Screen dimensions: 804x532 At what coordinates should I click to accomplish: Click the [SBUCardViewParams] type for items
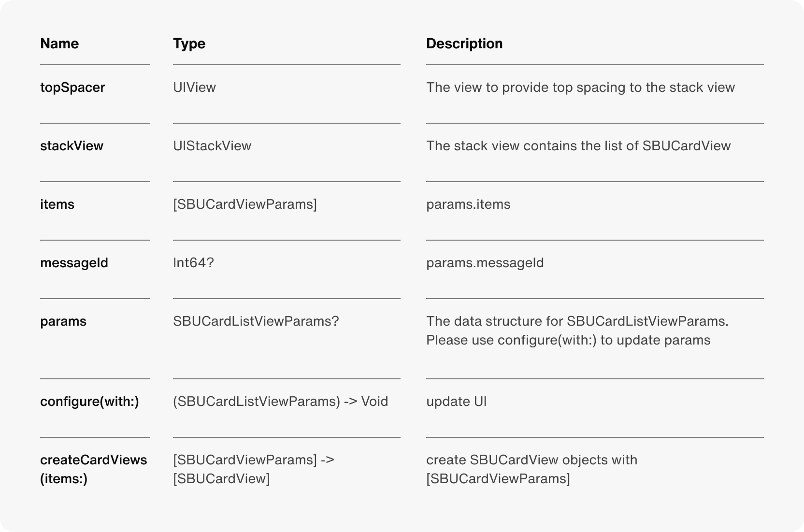245,204
